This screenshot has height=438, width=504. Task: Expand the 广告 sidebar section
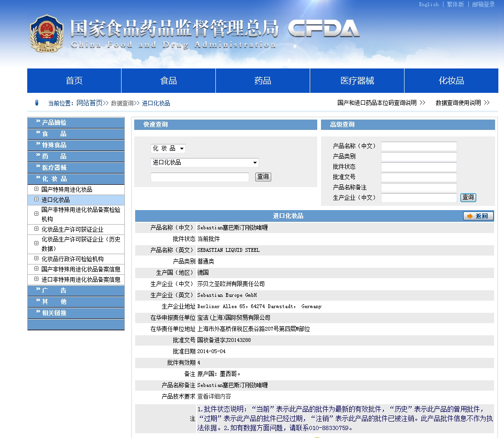tap(76, 291)
